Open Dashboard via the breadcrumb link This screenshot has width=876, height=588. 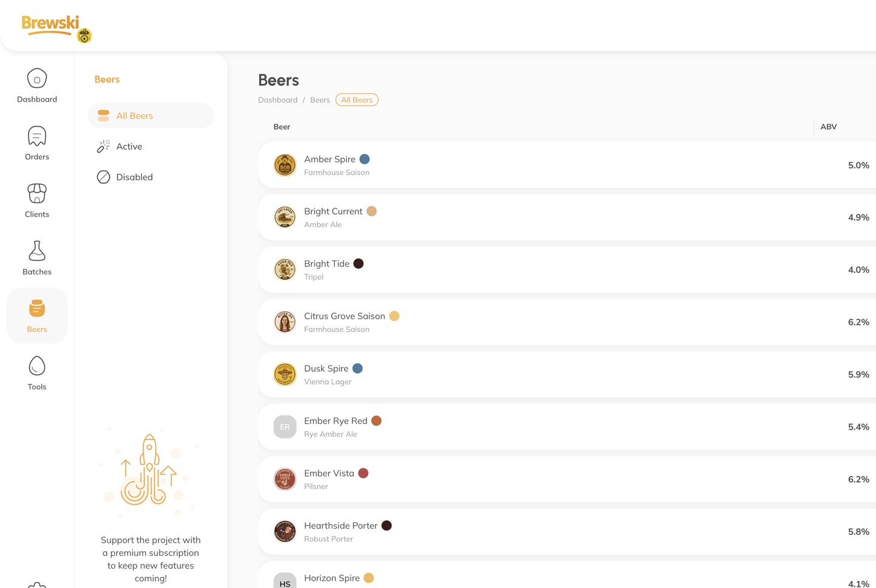pyautogui.click(x=277, y=99)
